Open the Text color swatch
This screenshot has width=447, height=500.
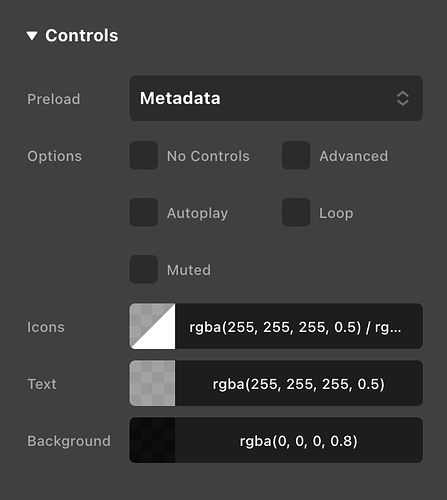tap(152, 383)
